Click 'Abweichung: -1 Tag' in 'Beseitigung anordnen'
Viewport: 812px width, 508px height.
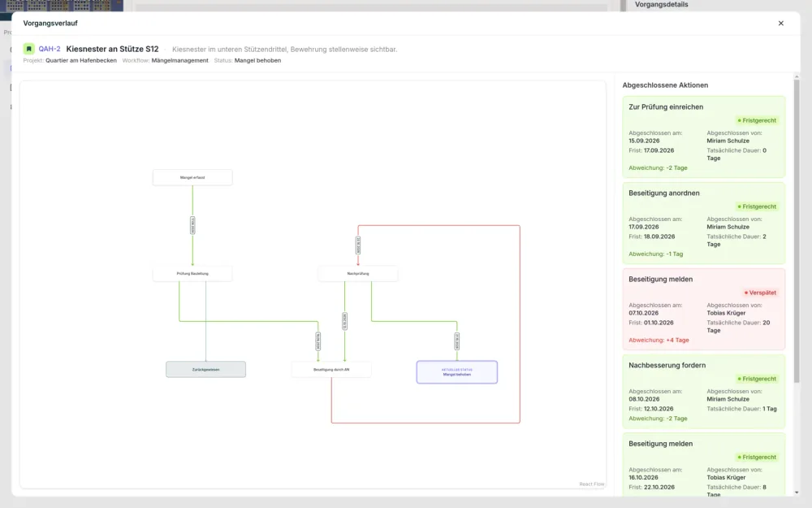[655, 254]
